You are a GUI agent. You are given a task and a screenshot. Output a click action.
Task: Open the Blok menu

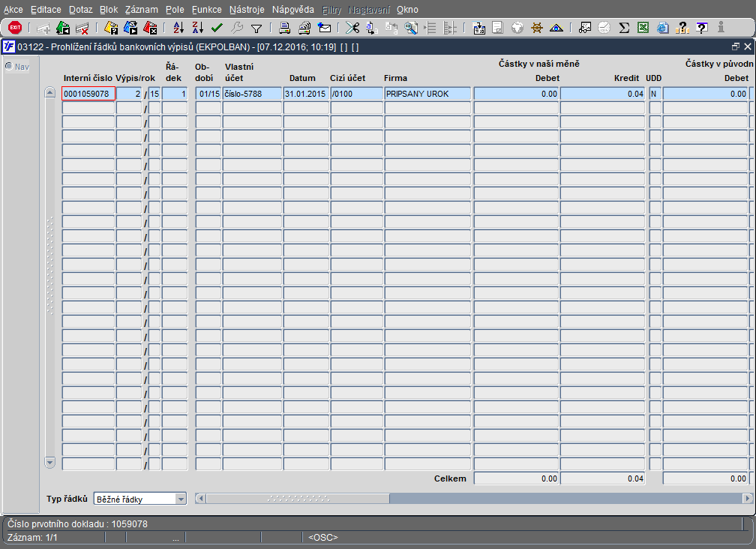point(109,10)
